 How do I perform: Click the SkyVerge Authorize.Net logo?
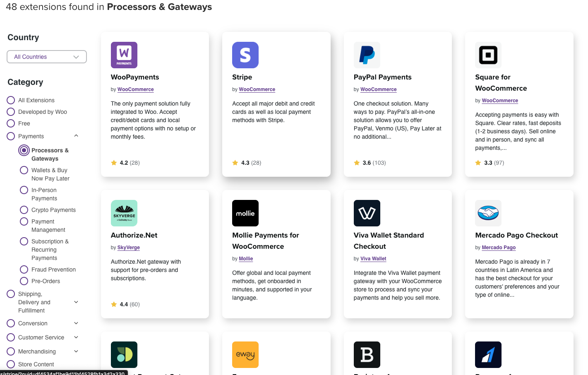tap(124, 213)
